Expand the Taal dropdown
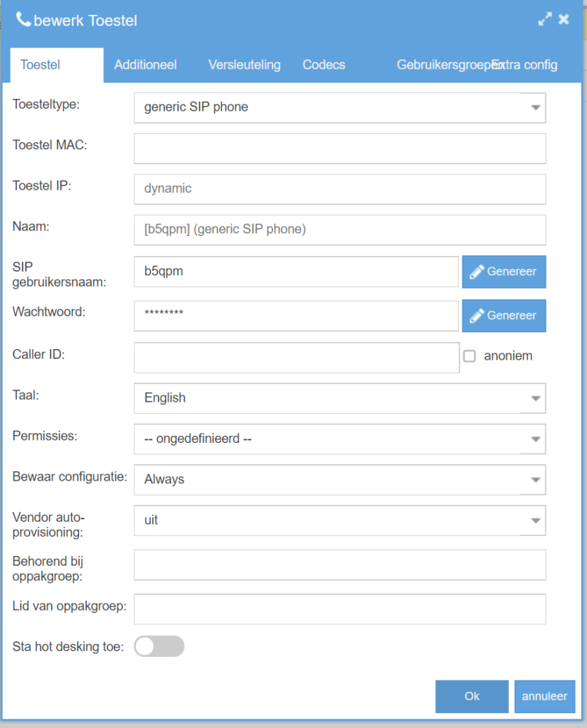Viewport: 587px width, 728px height. [339, 398]
